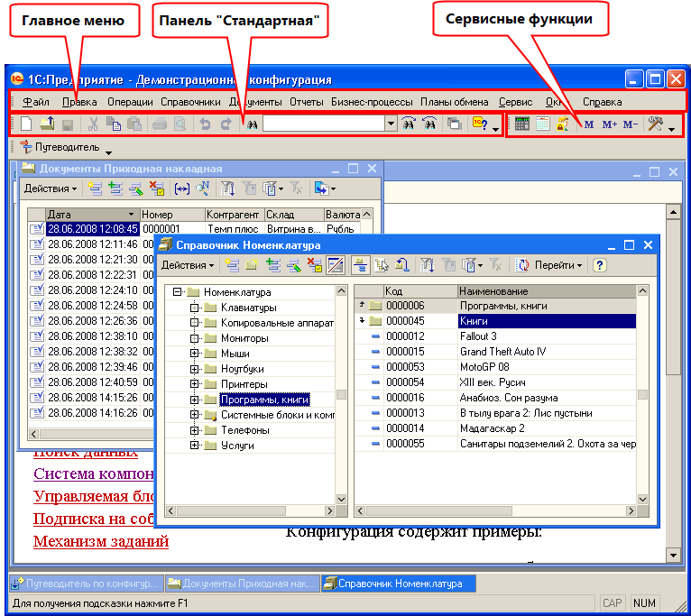Select the Мыши tree item
This screenshot has height=616, width=691.
tap(235, 354)
